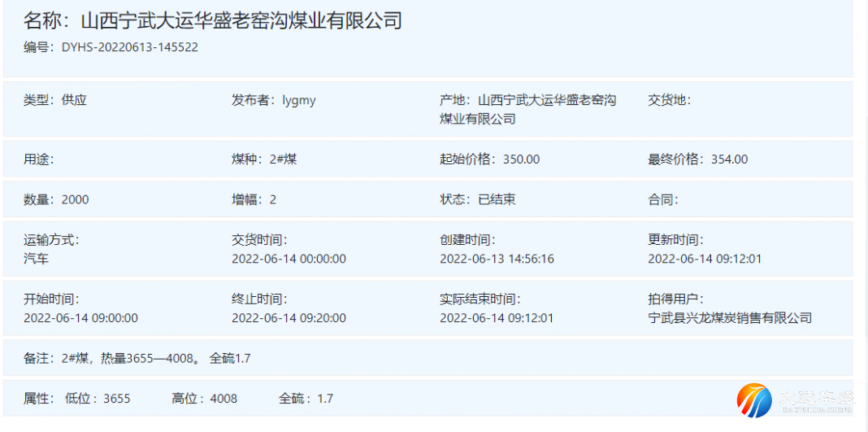Viewport: 868px width, 432px height.
Task: Click the coal type value 2#煤
Action: [x=283, y=159]
